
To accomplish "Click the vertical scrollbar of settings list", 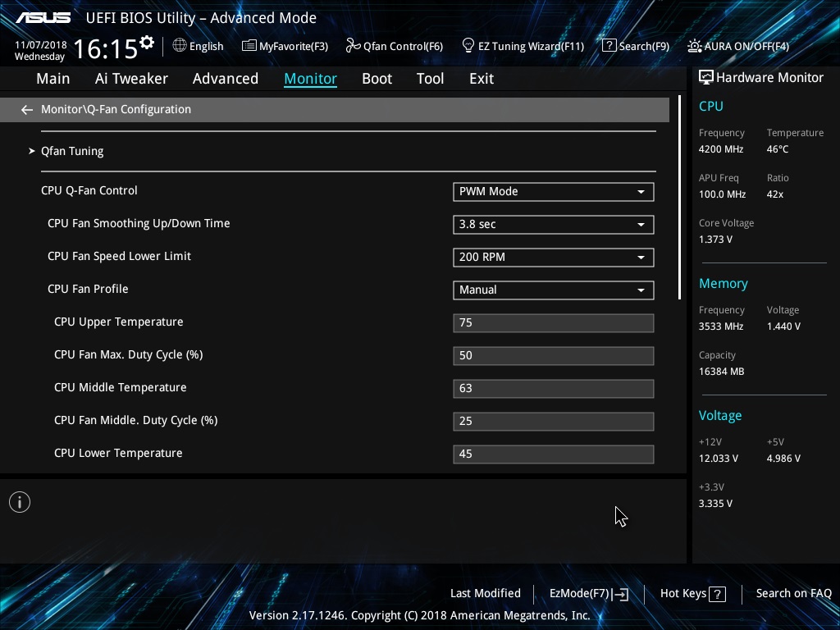I will 679,197.
